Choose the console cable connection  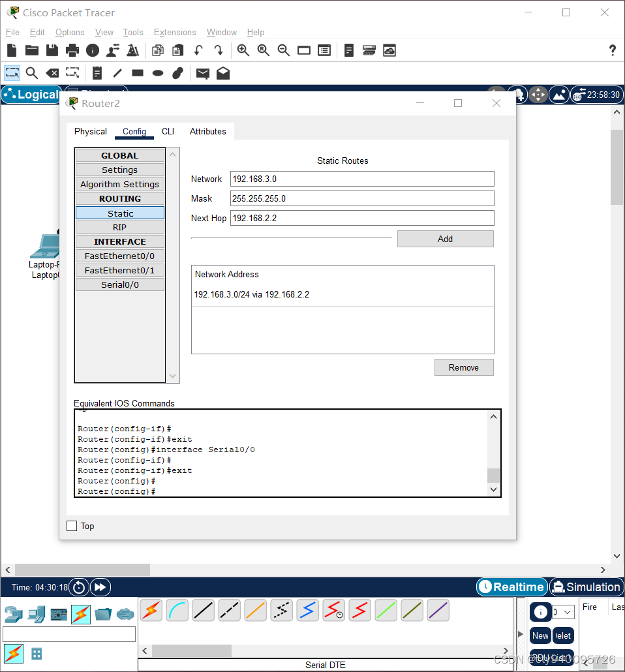click(177, 610)
